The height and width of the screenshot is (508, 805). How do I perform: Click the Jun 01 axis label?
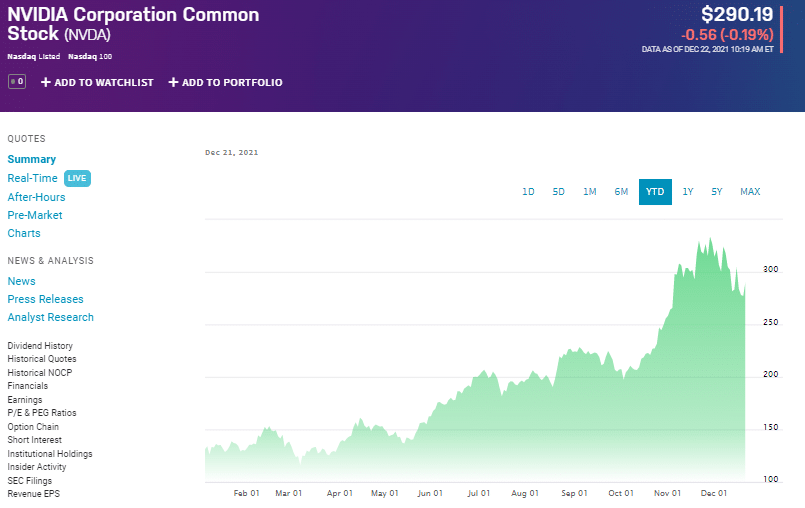point(430,493)
